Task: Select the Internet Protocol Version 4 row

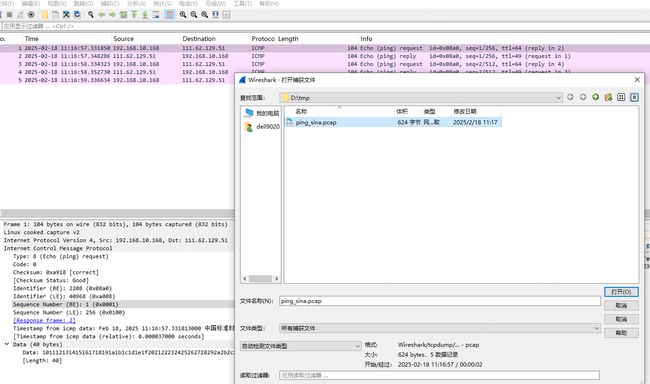Action: pos(117,240)
